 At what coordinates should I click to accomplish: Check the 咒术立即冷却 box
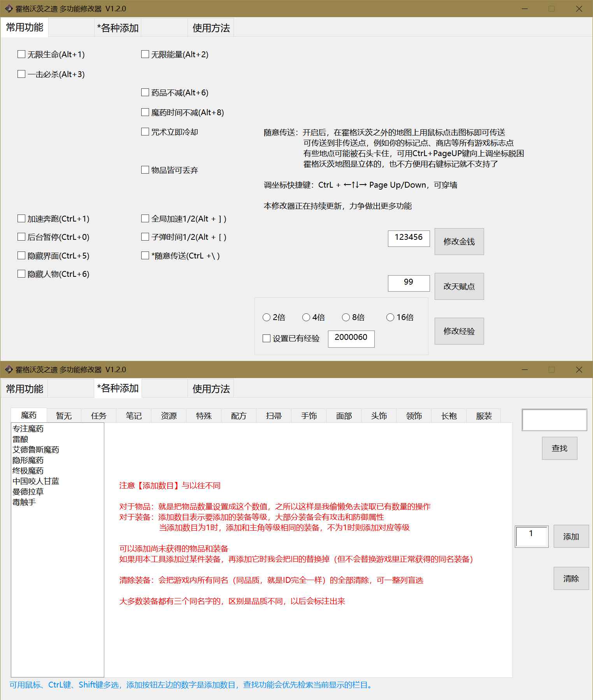(x=145, y=132)
